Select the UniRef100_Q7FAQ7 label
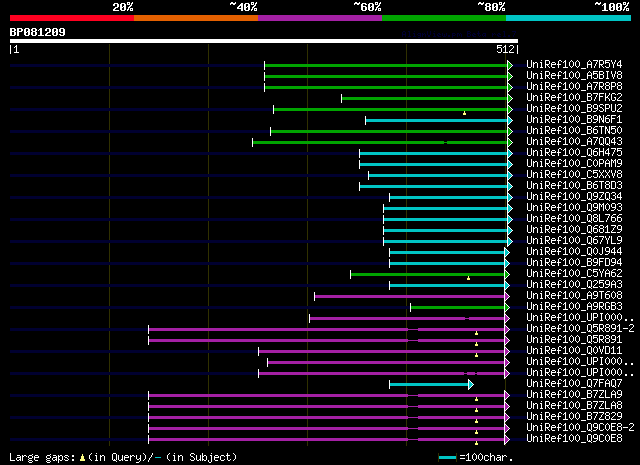Screen dimensions: 640x465 (x=574, y=384)
